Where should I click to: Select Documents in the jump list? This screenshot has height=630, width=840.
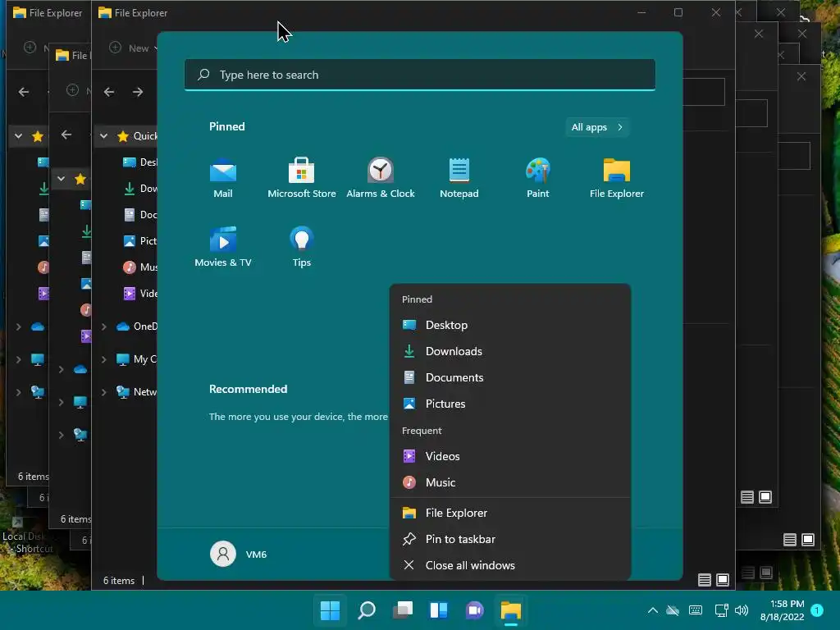pyautogui.click(x=510, y=377)
